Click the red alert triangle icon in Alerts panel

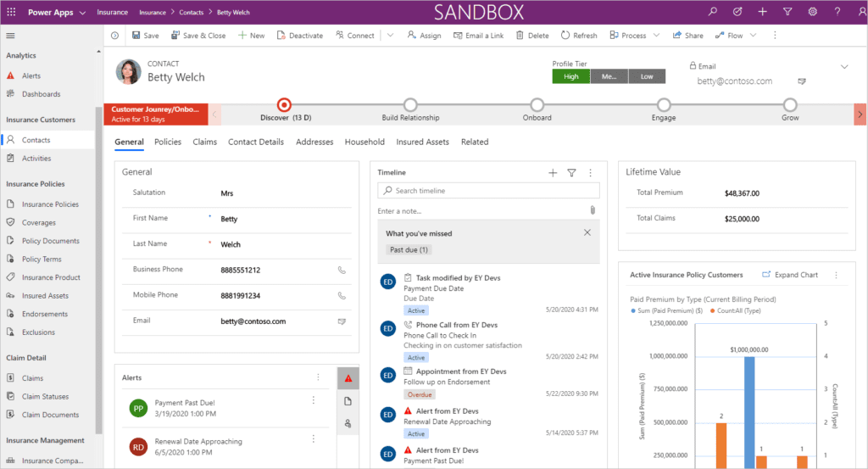pyautogui.click(x=348, y=377)
